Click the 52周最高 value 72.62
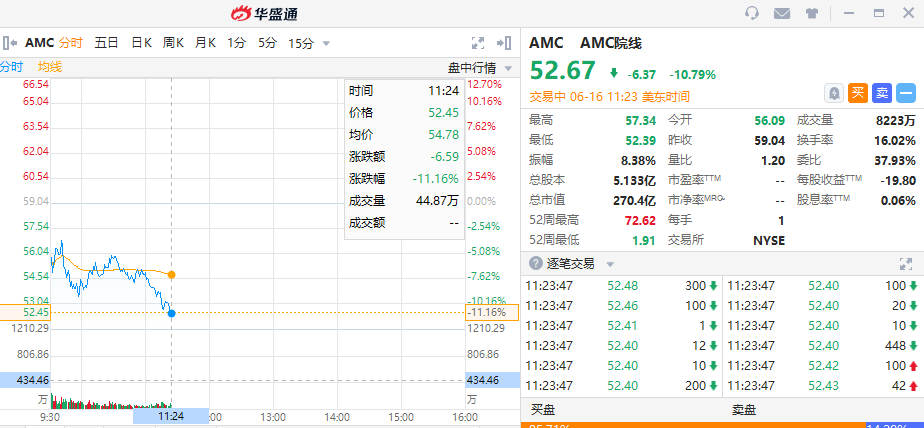Viewport: 924px width, 428px height. [641, 220]
